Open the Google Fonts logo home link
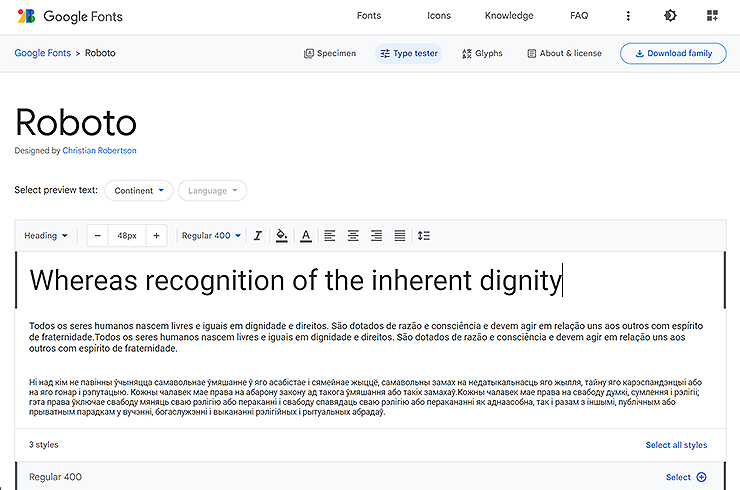740x490 pixels. coord(70,16)
